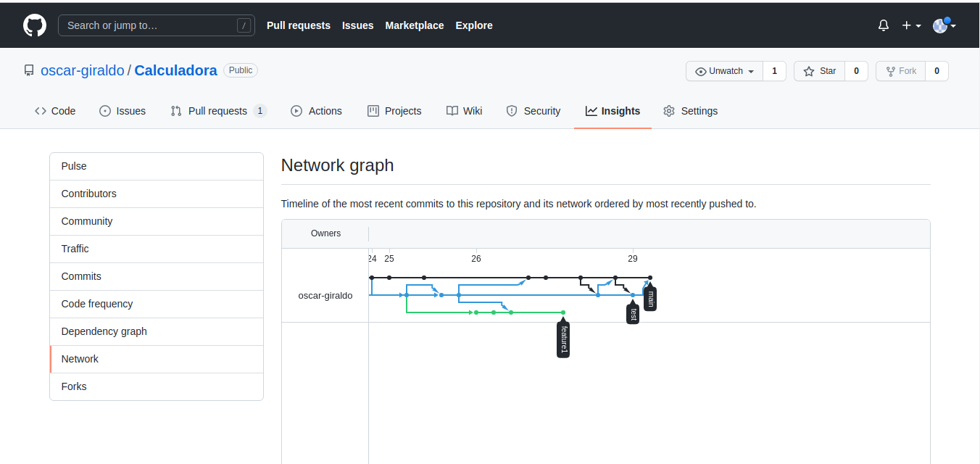Click date marker 26 on timeline
Viewport: 980px width, 464px height.
tap(476, 259)
